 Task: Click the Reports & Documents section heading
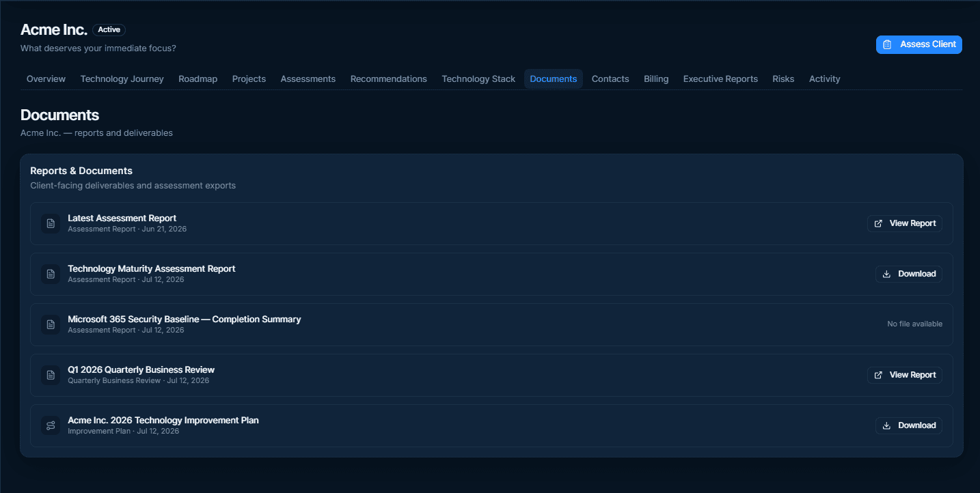pos(81,171)
